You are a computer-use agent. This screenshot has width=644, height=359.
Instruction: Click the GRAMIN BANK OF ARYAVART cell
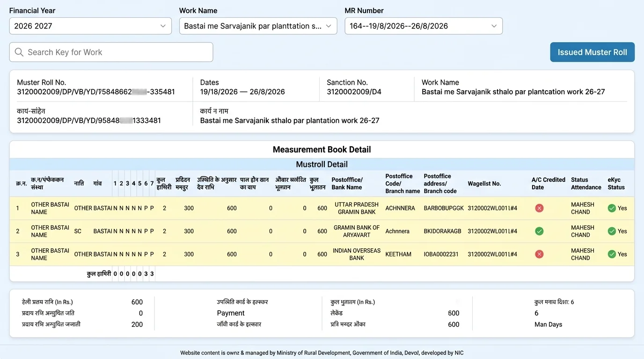(357, 231)
